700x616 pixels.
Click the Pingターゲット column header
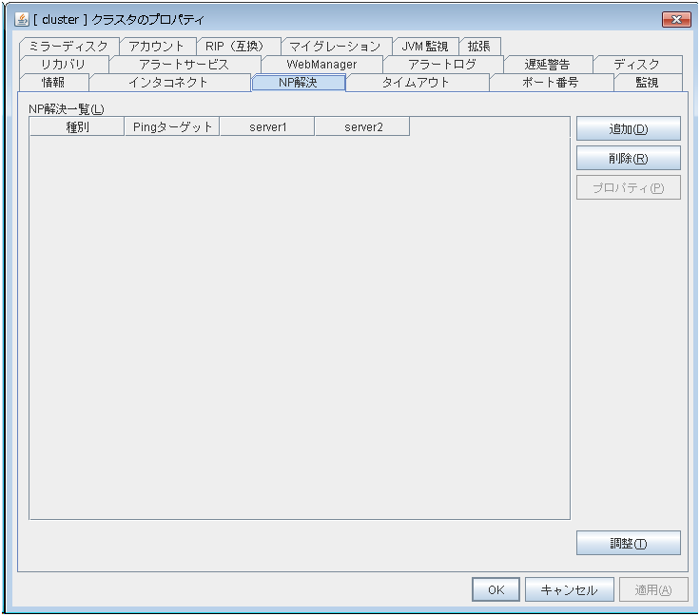[172, 127]
